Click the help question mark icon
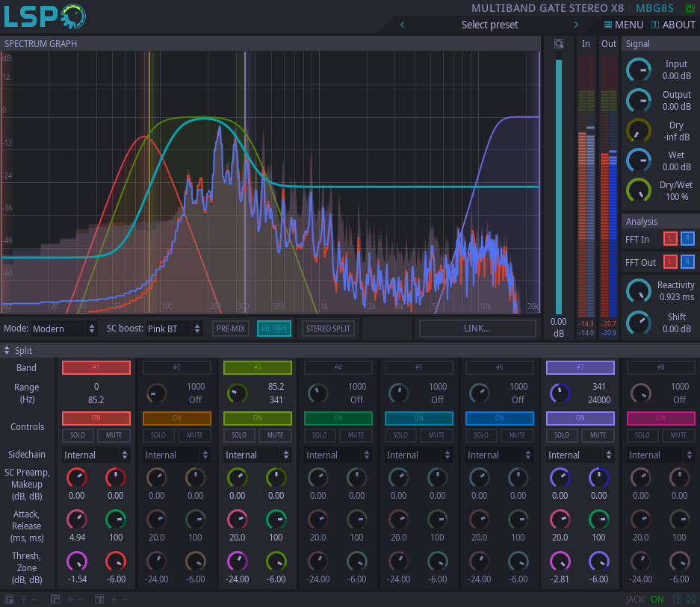This screenshot has height=607, width=700. [678, 599]
